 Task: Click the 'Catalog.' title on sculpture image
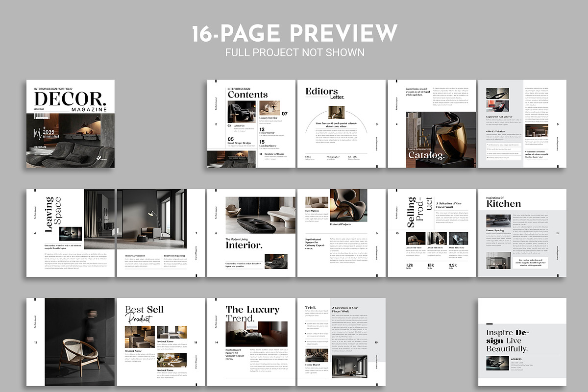tap(427, 156)
